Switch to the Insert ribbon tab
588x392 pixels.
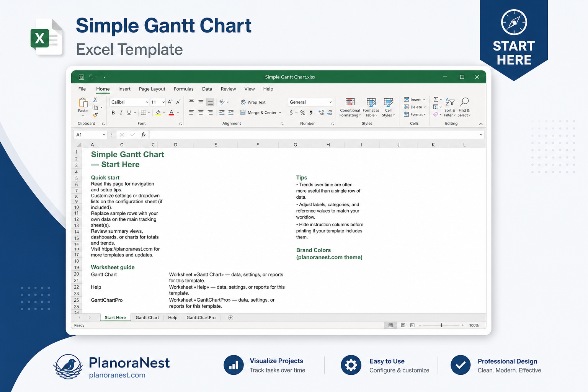(x=124, y=89)
